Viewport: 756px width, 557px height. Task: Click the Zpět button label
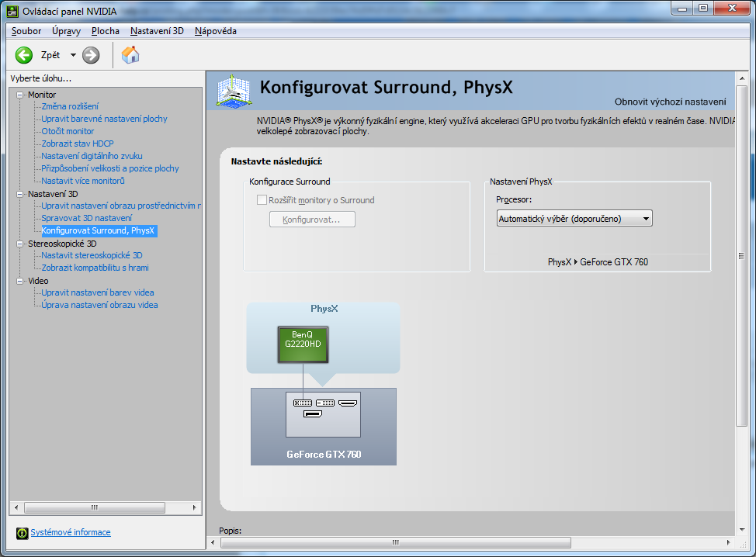click(50, 55)
